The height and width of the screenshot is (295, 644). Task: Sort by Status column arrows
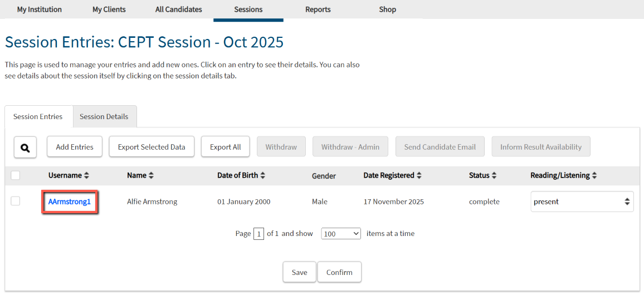[x=494, y=175]
